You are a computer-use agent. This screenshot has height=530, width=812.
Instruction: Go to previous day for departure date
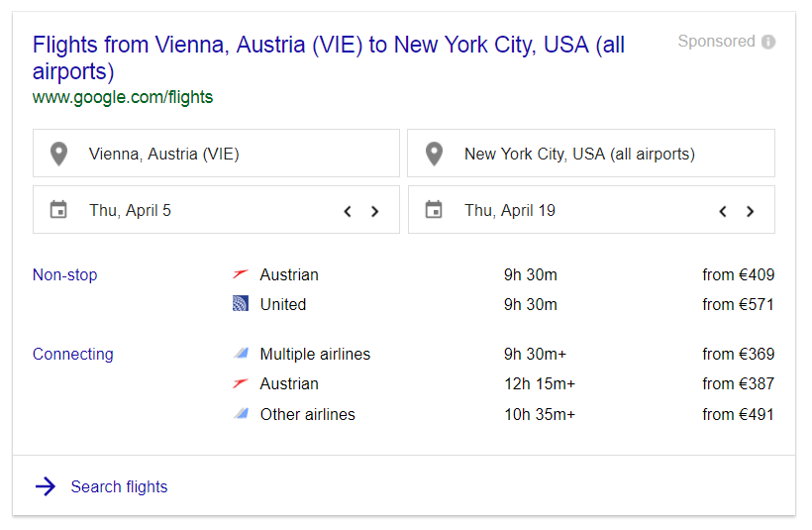(x=348, y=211)
